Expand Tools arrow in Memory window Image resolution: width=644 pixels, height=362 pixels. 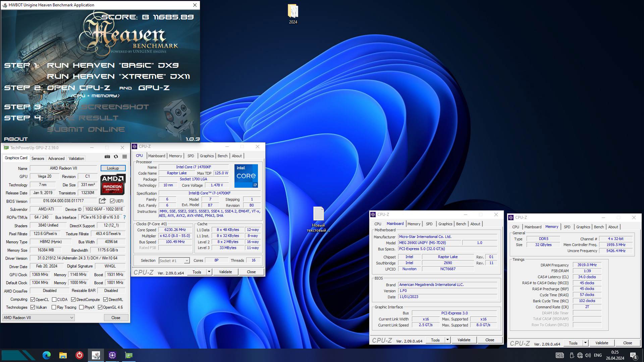(585, 343)
